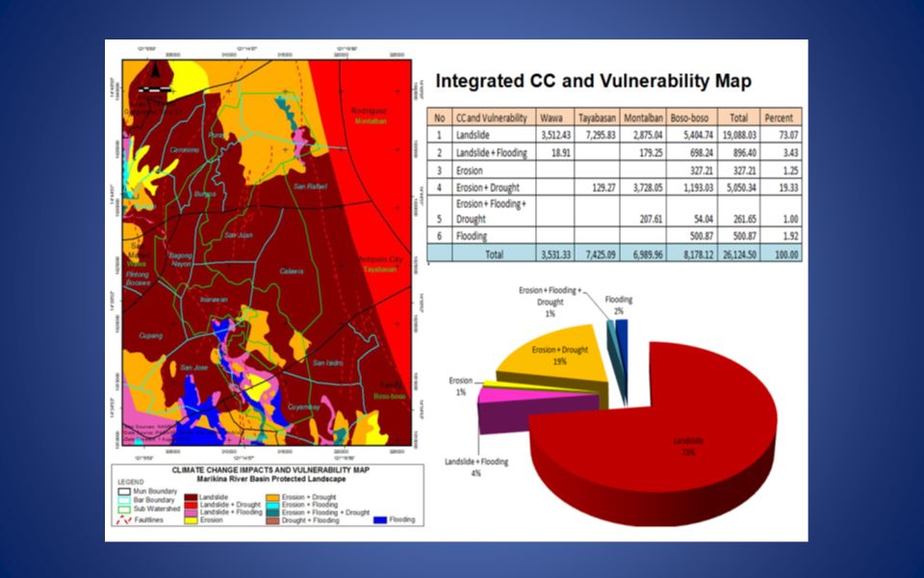Click the cyan Erosion + Flooding legend swatch
The height and width of the screenshot is (578, 924).
click(x=272, y=505)
